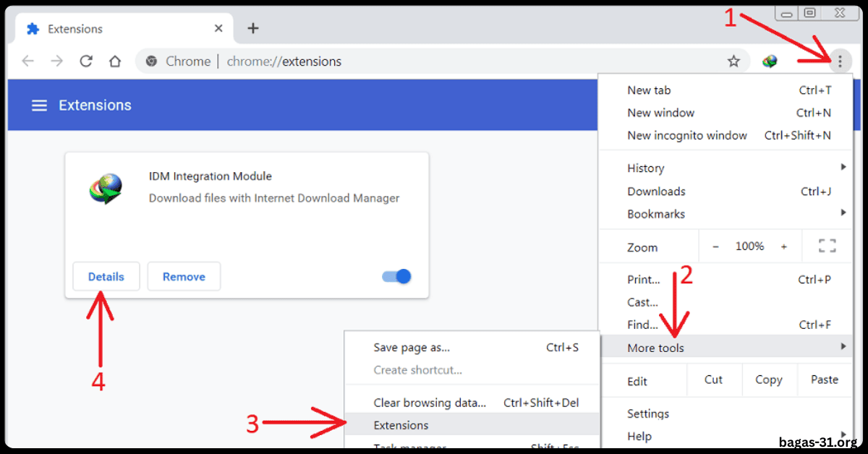Zoom in with the plus button
868x454 pixels.
783,247
